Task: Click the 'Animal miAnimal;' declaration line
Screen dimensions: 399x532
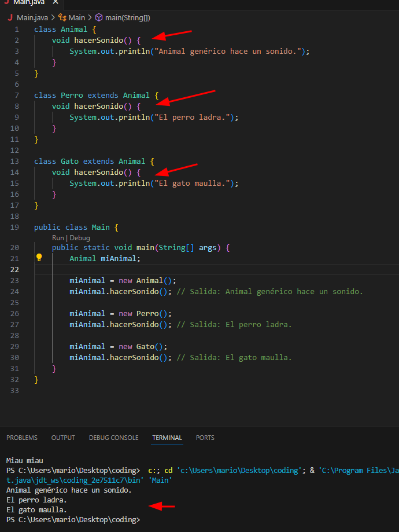Action: pos(105,259)
